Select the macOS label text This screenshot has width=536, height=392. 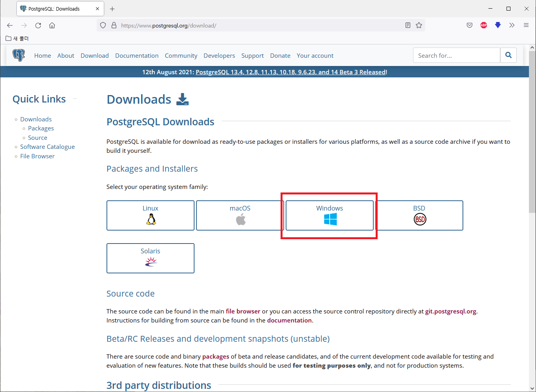click(x=240, y=208)
